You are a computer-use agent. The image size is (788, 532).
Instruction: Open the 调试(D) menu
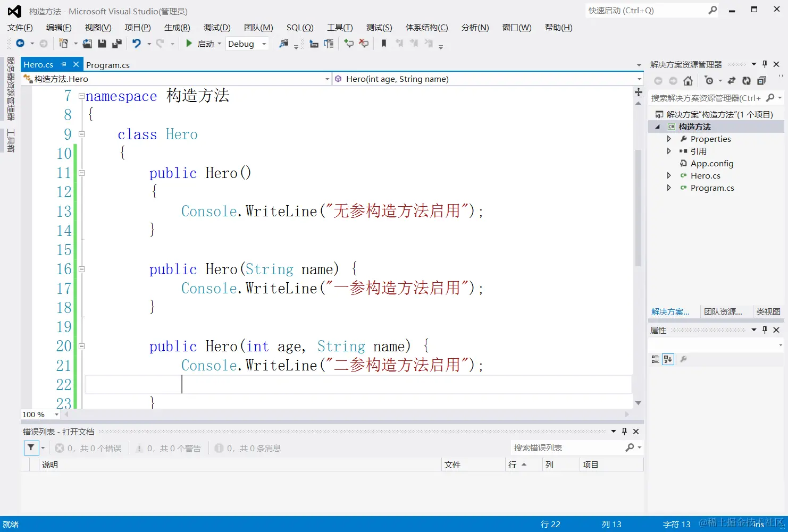pyautogui.click(x=217, y=28)
